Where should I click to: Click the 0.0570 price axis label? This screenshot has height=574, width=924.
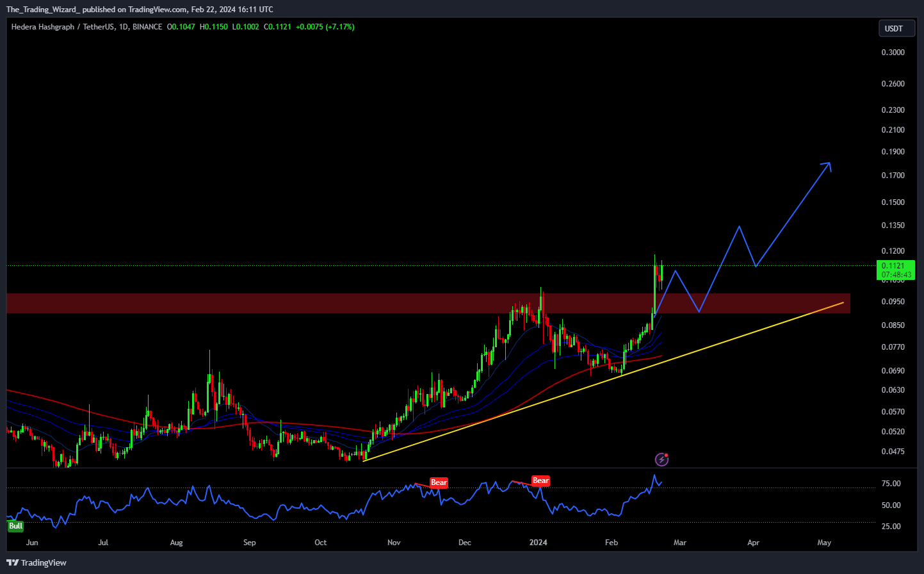click(893, 412)
